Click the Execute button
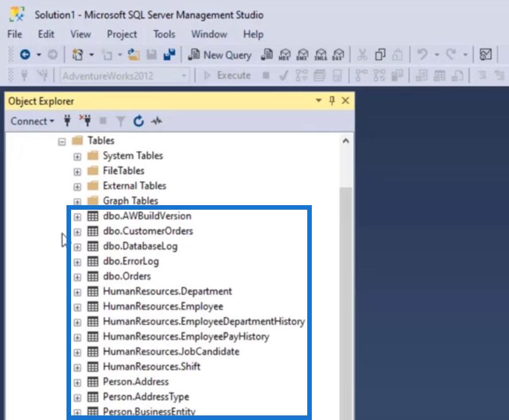 pos(227,76)
